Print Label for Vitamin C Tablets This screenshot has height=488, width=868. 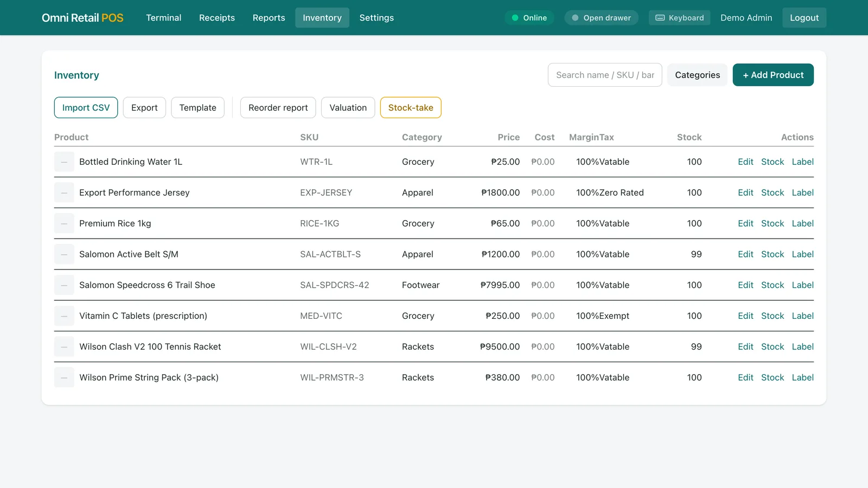803,316
